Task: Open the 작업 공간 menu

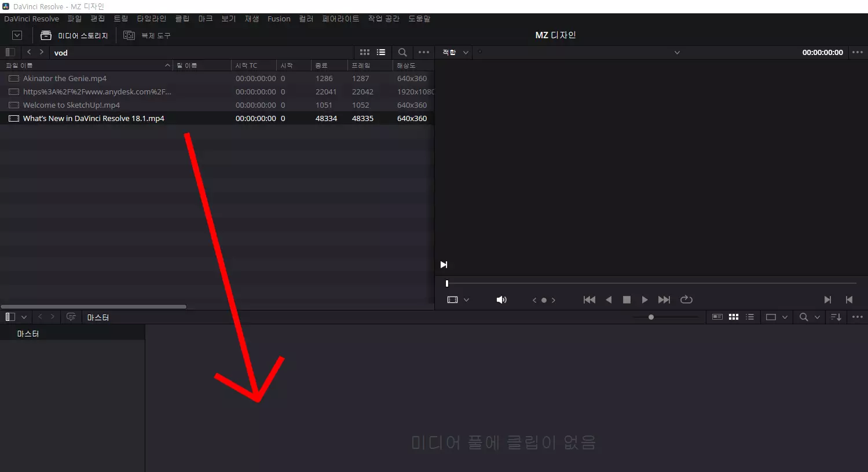Action: point(384,19)
